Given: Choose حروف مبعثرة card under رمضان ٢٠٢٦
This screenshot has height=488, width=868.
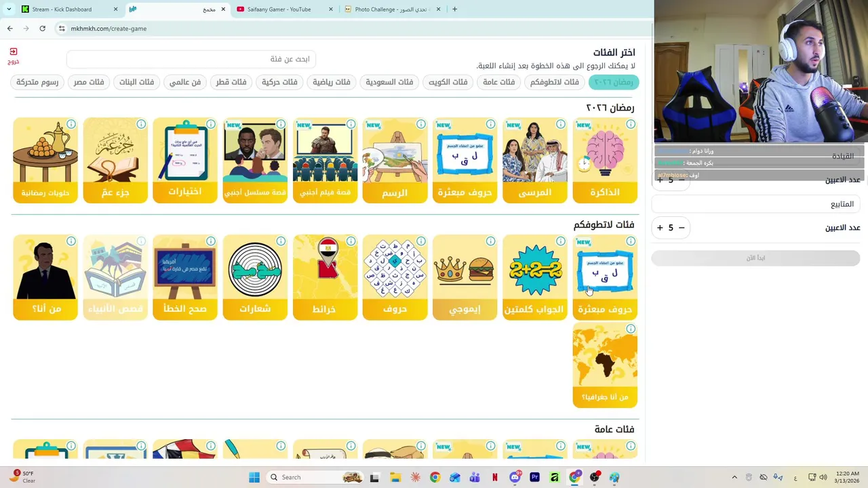Looking at the screenshot, I should point(465,161).
